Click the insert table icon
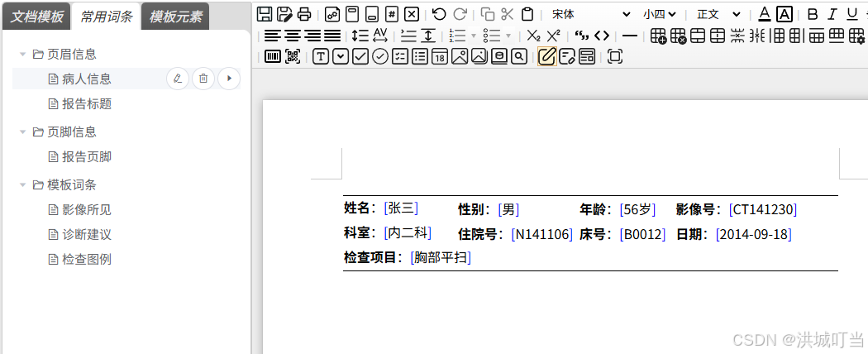Screen dimensions: 868x354 [x=658, y=36]
